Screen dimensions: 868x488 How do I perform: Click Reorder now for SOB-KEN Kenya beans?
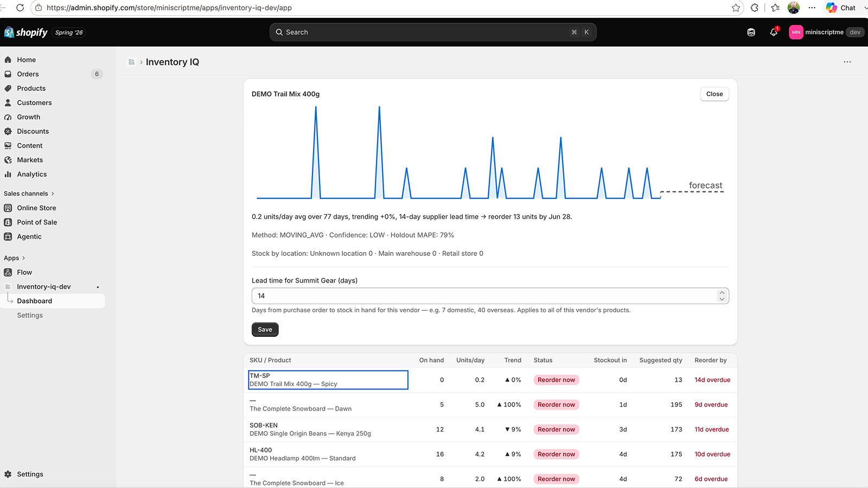click(556, 429)
